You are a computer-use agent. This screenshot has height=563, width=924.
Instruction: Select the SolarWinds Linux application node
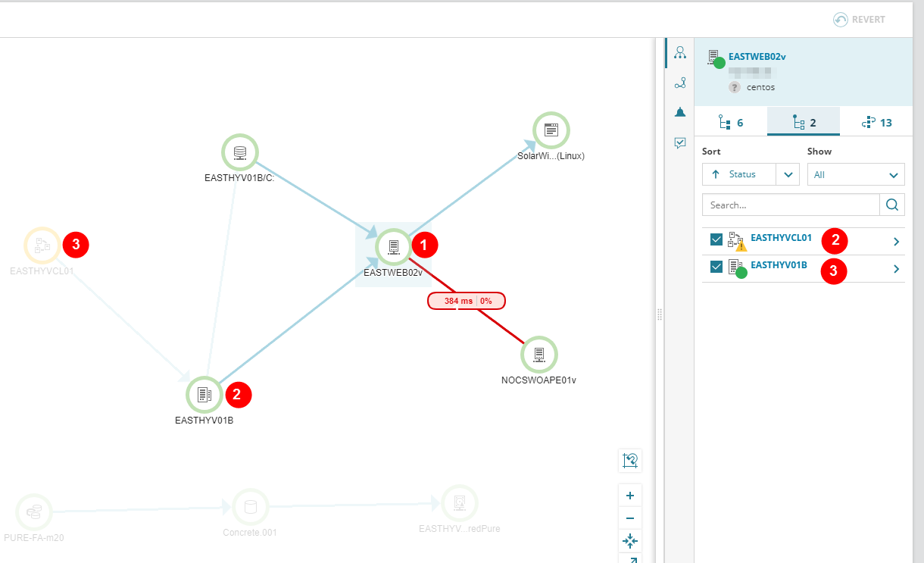tap(551, 130)
